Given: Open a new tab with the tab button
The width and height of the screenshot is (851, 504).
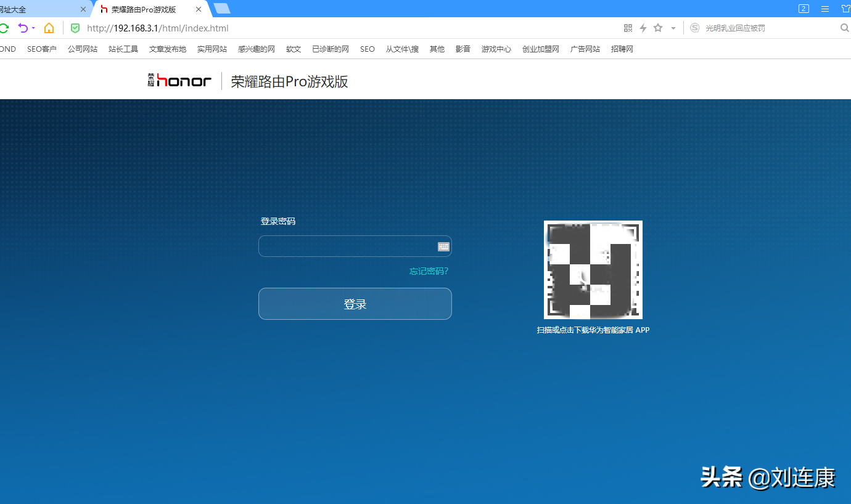Looking at the screenshot, I should [x=222, y=9].
